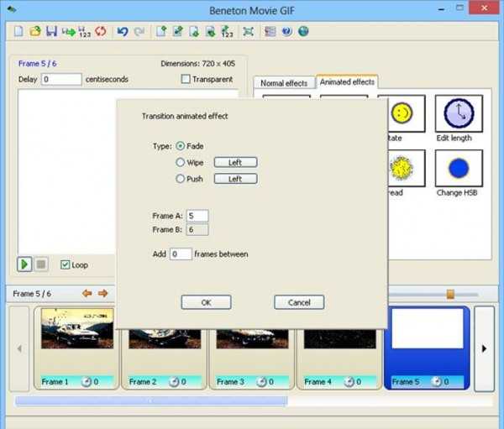Viewport: 504px width, 429px height.
Task: Click the 'Transition animated effect' dialog title
Action: 185,116
